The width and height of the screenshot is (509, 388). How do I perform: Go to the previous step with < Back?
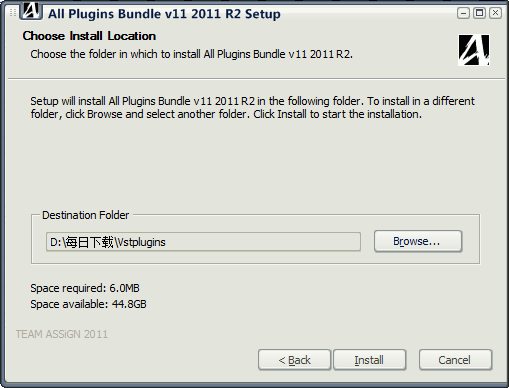click(x=294, y=360)
